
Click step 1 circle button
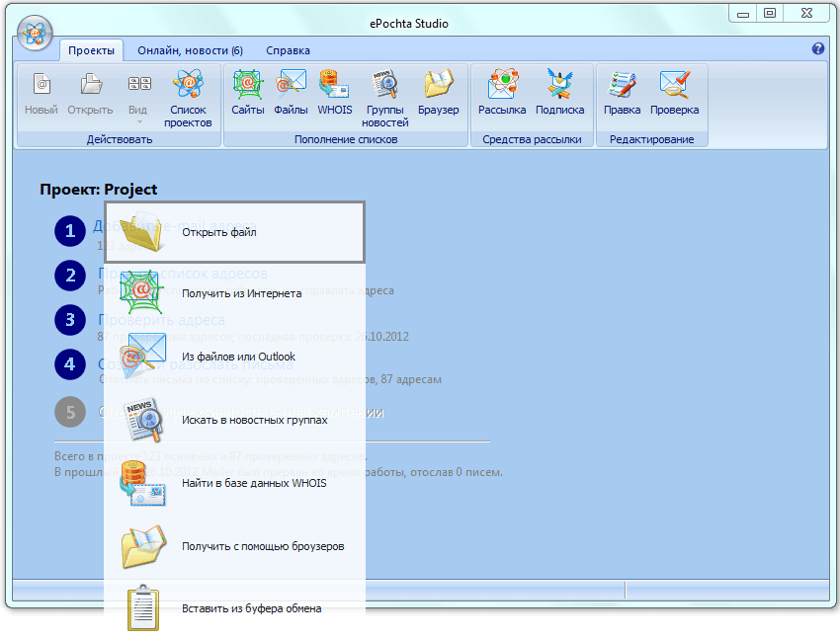[70, 231]
